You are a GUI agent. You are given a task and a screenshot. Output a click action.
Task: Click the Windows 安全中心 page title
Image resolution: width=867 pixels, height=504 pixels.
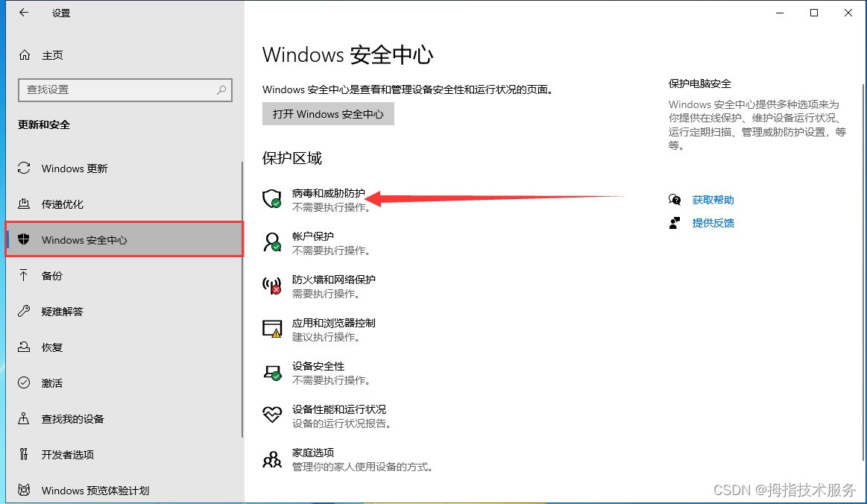[347, 54]
